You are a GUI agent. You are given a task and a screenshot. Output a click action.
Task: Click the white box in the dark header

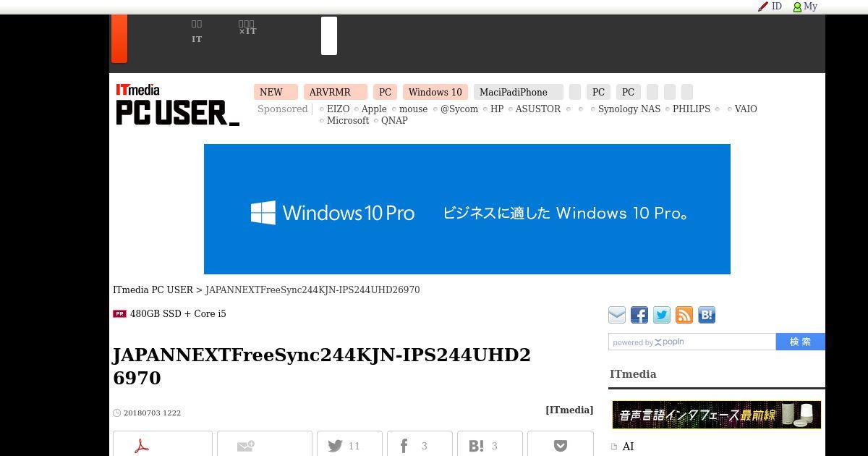pyautogui.click(x=329, y=35)
